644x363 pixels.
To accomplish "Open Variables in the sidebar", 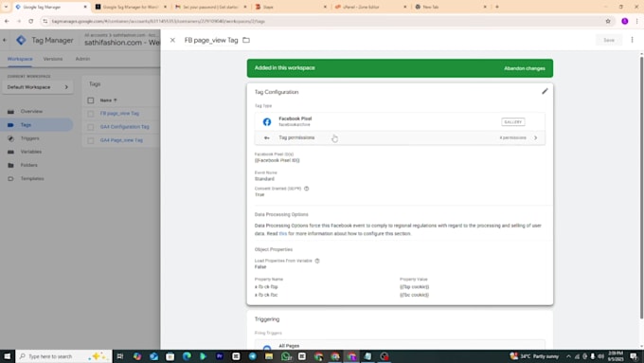I will [x=31, y=152].
